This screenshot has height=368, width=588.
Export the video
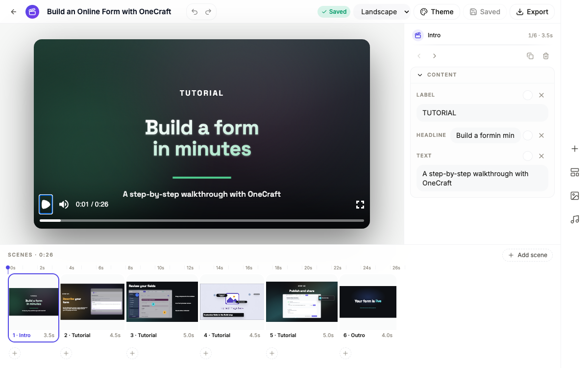532,12
